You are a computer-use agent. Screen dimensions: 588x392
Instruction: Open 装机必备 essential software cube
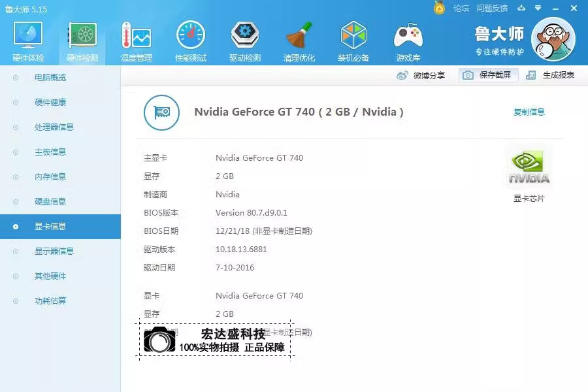(353, 41)
